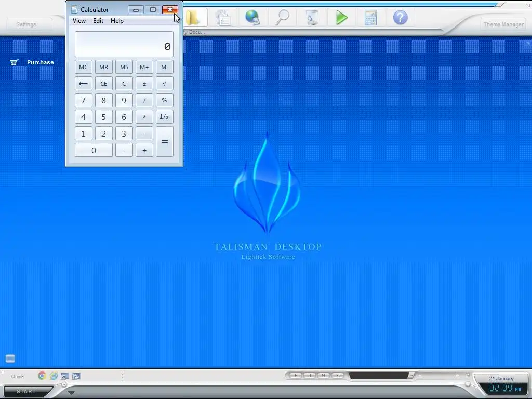532x399 pixels.
Task: Click the M- memory subtract key
Action: click(165, 67)
